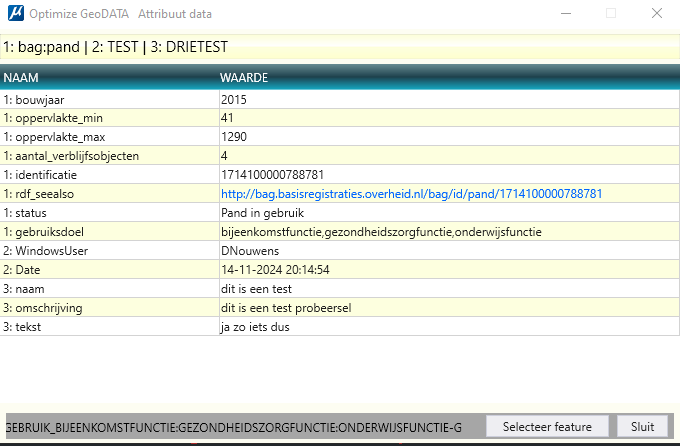
Task: Select the '1: rdf_seealso' name cell
Action: coord(110,194)
